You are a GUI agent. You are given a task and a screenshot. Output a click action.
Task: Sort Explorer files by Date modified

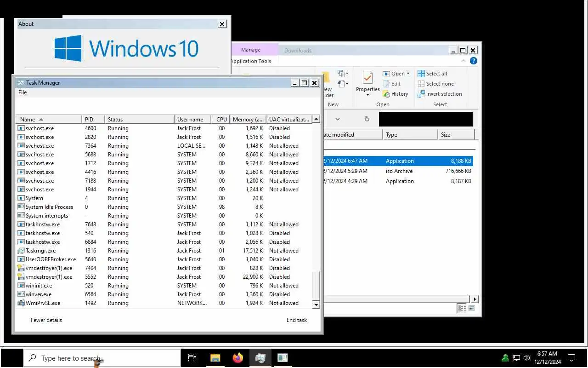[x=353, y=135]
